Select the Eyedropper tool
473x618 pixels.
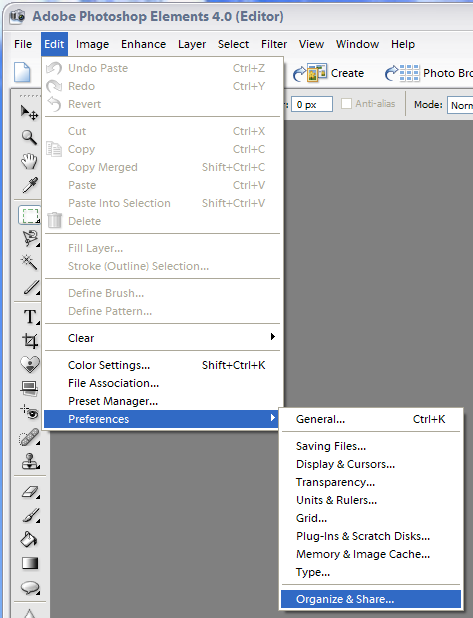(30, 185)
